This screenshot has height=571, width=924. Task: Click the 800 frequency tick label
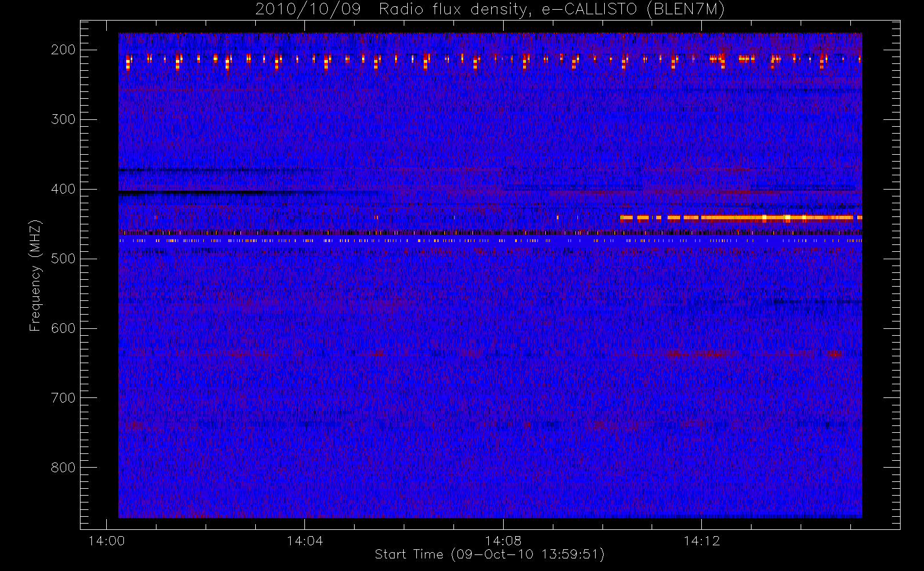click(63, 468)
